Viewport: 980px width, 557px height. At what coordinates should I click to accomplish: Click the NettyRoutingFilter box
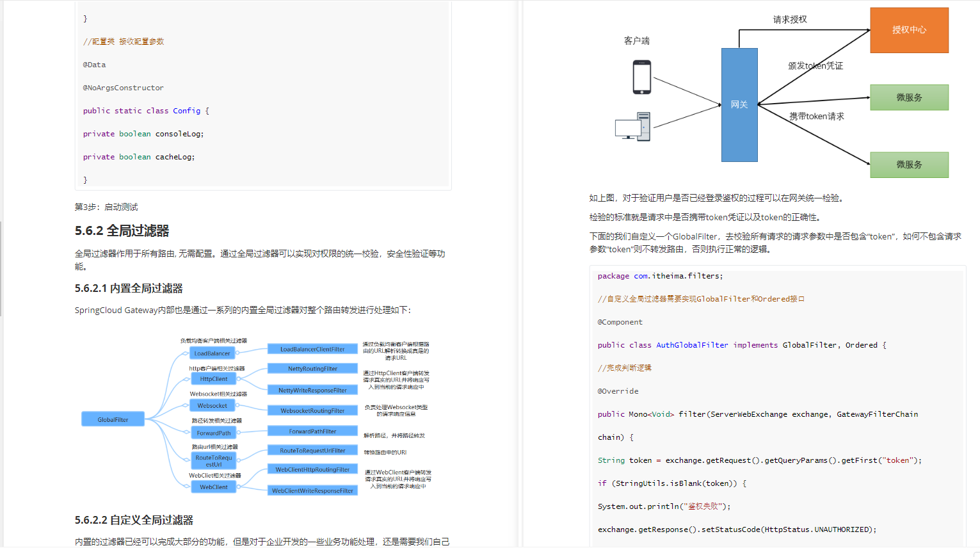pyautogui.click(x=312, y=368)
